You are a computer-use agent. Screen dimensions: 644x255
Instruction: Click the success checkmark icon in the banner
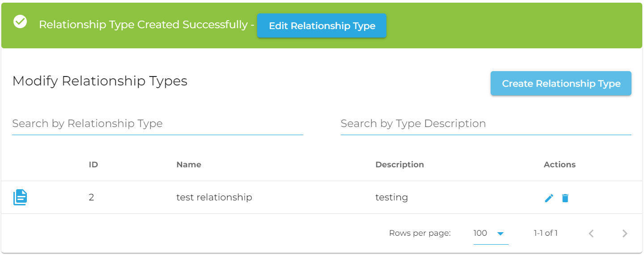pyautogui.click(x=20, y=21)
